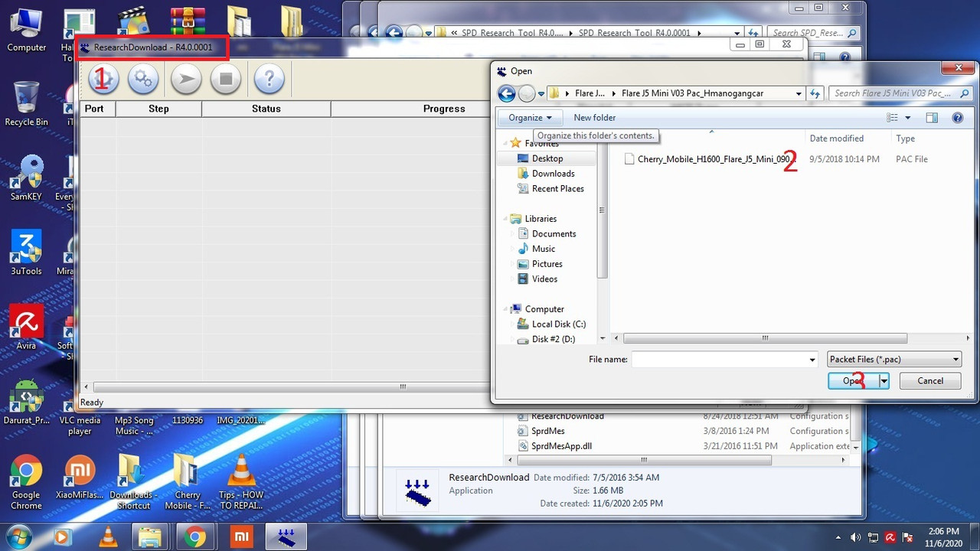
Task: Stop downloading with the square stop icon
Action: tap(226, 78)
